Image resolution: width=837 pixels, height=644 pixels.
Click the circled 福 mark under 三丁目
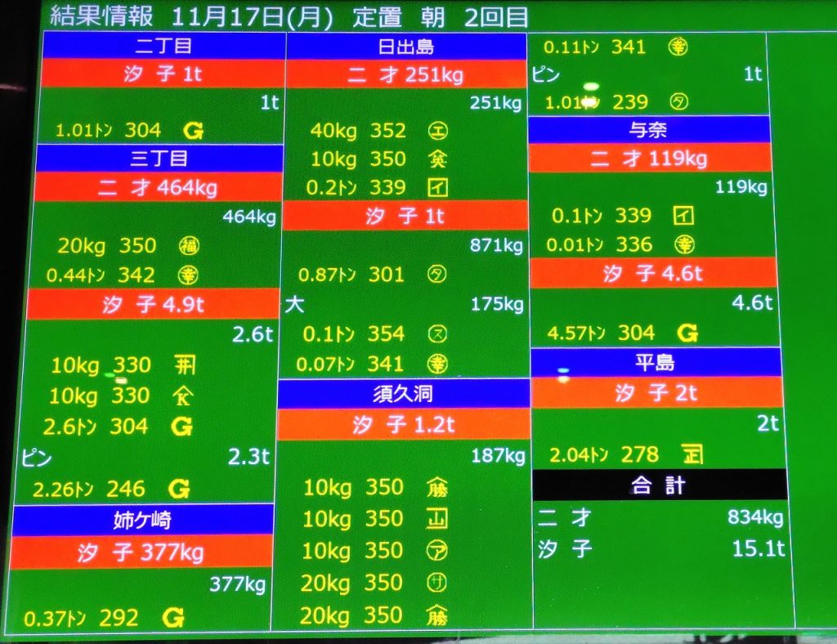click(189, 246)
